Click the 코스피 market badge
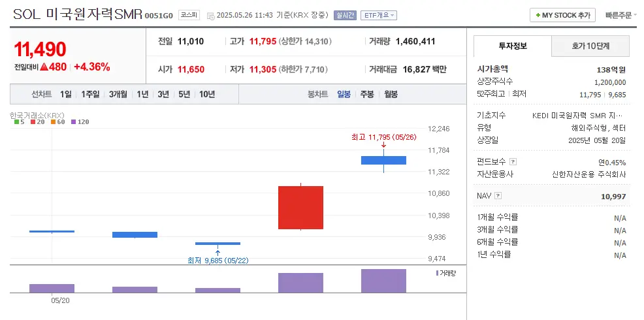This screenshot has width=644, height=320. [x=189, y=15]
